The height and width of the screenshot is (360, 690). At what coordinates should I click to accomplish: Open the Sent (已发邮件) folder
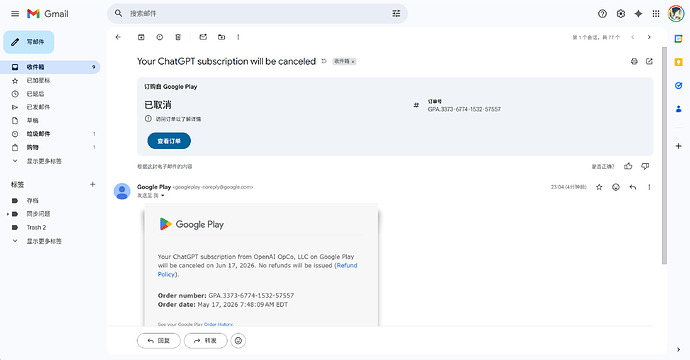click(x=50, y=107)
